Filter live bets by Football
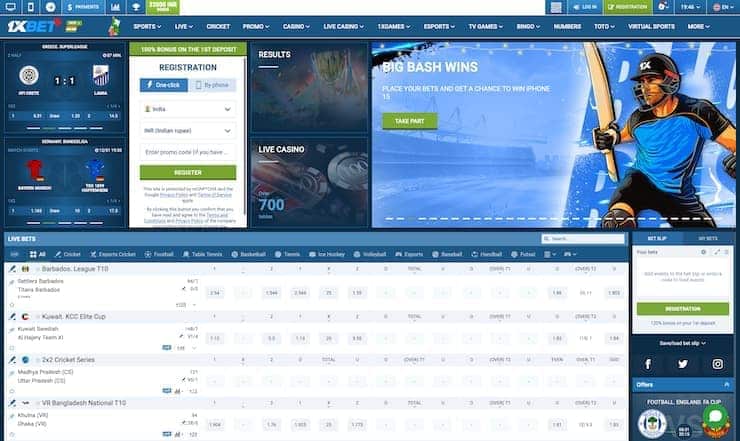This screenshot has width=740, height=441. [159, 254]
